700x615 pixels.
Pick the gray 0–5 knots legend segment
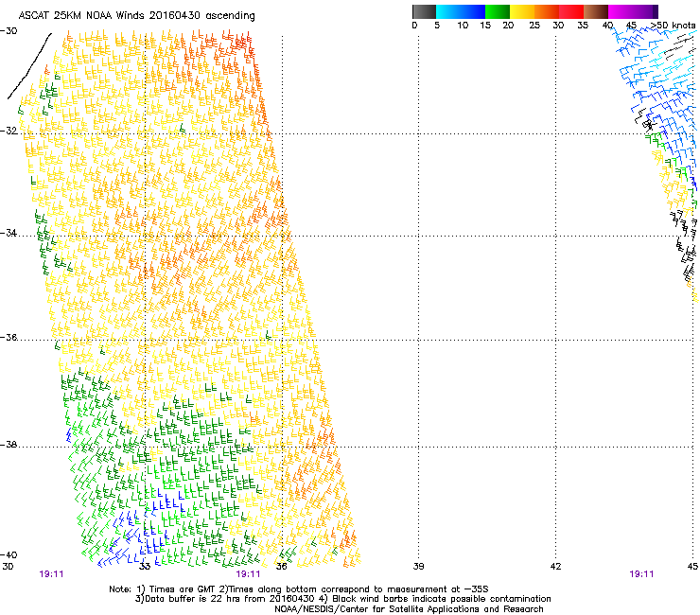(x=424, y=11)
